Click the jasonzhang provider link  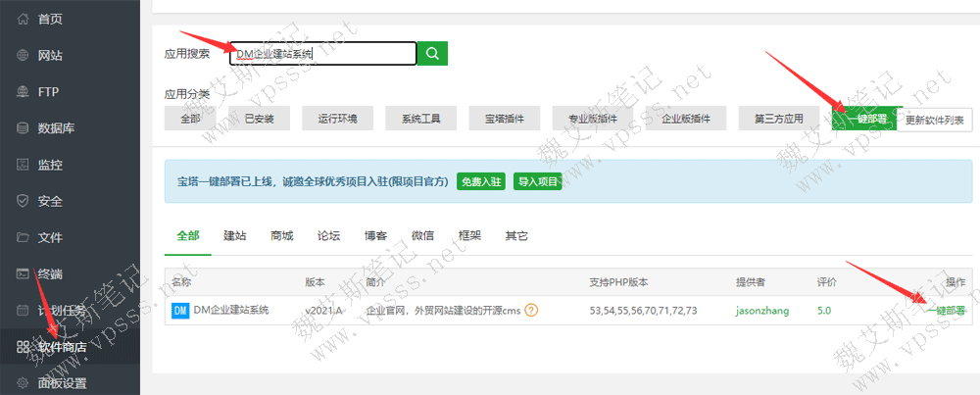761,311
